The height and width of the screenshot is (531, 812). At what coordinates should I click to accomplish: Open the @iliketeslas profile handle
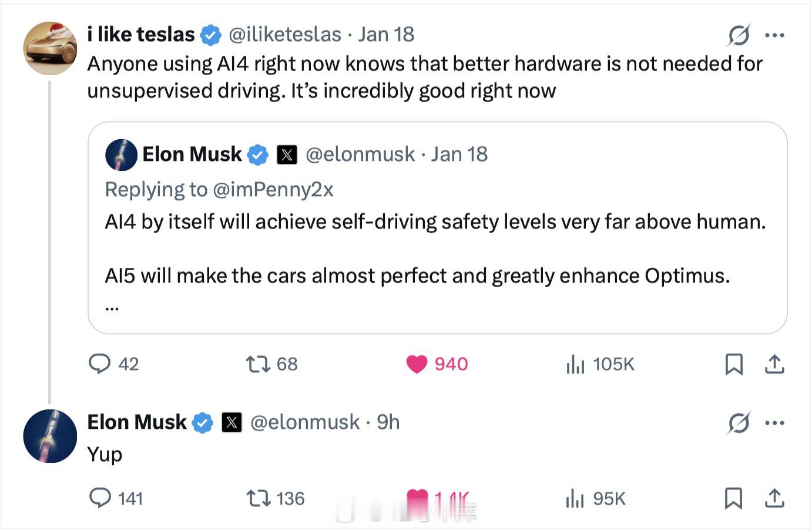[284, 35]
